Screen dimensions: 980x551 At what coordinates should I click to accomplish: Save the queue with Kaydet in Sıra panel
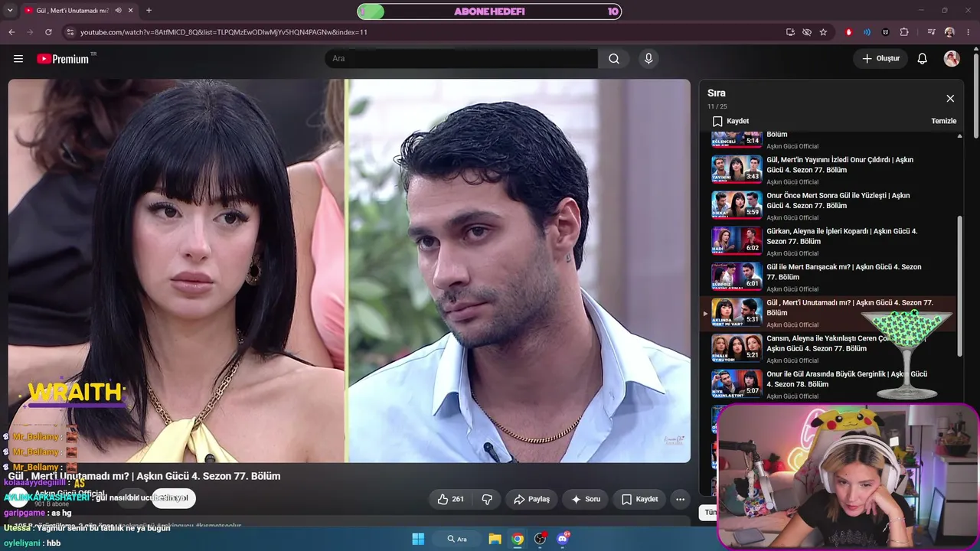(730, 121)
